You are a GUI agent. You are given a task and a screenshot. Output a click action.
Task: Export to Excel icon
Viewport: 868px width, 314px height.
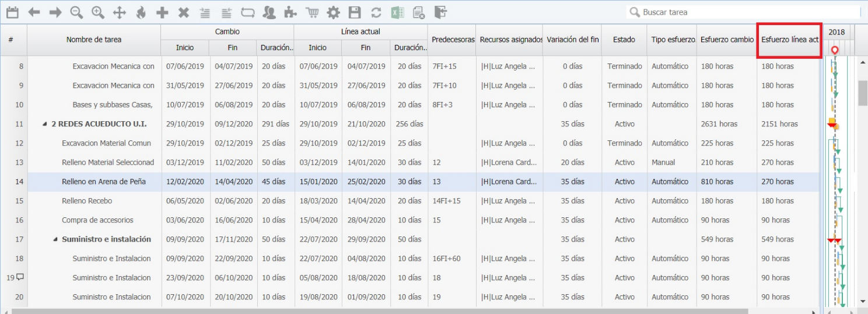(397, 12)
